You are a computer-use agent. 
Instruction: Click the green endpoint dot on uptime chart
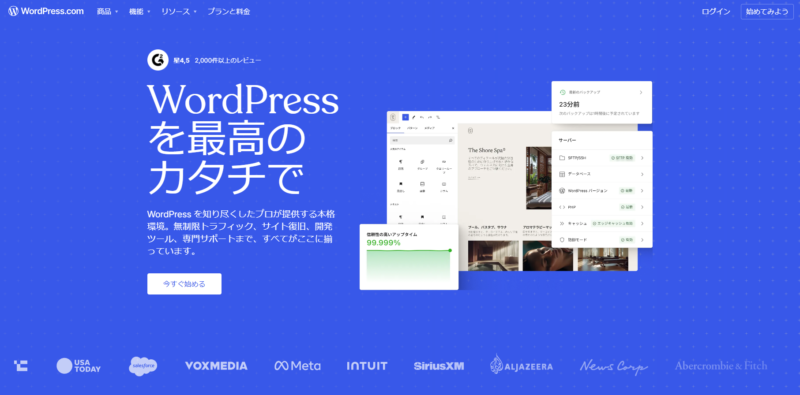(x=450, y=250)
